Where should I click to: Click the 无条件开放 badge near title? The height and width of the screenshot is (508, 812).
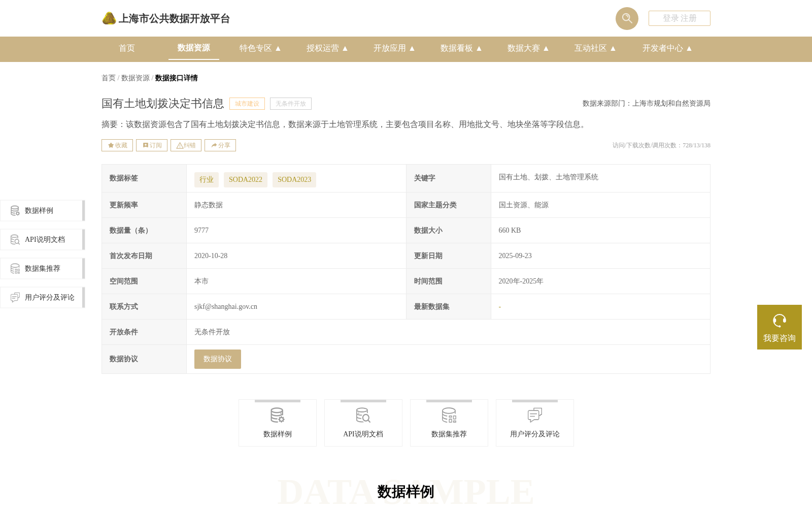click(291, 104)
